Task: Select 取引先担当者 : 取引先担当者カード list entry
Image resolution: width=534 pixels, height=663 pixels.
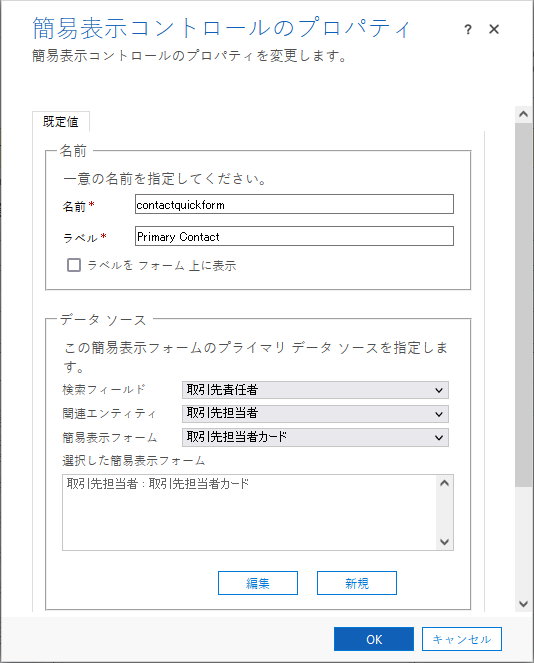Action: point(158,483)
